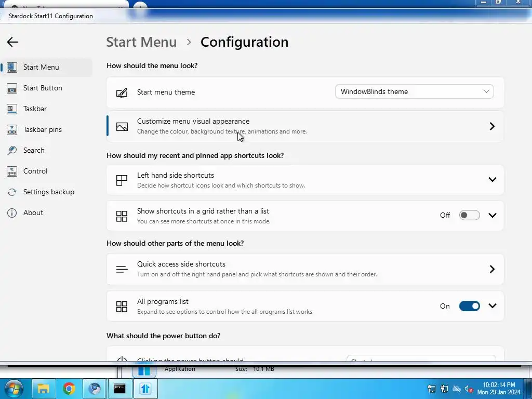Click the Customize menu visual appearance picture icon

(x=122, y=127)
